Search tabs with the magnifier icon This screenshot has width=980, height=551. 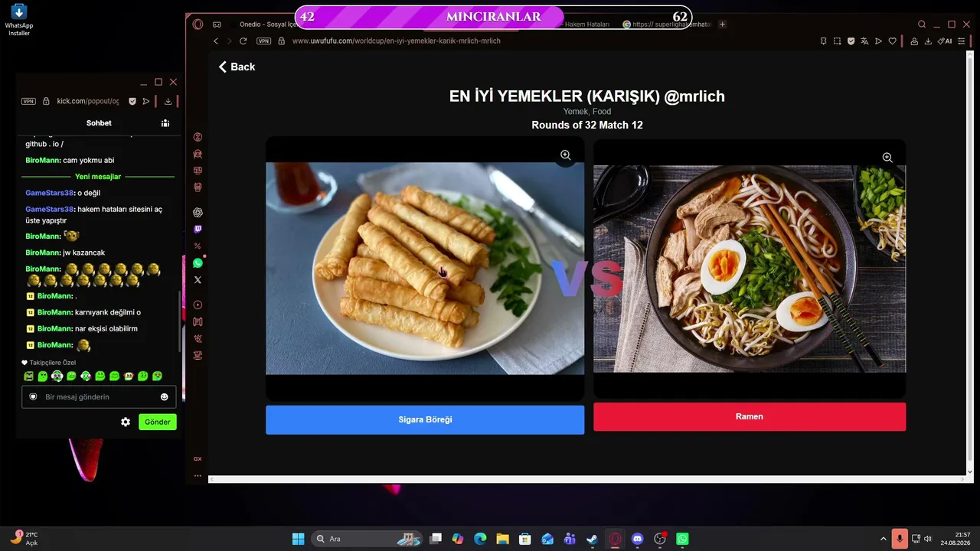(x=922, y=24)
